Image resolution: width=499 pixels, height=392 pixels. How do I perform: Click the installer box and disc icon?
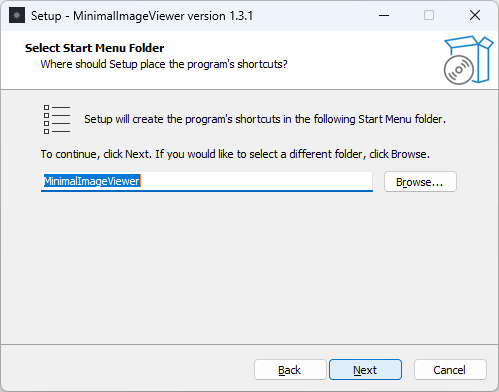click(468, 60)
